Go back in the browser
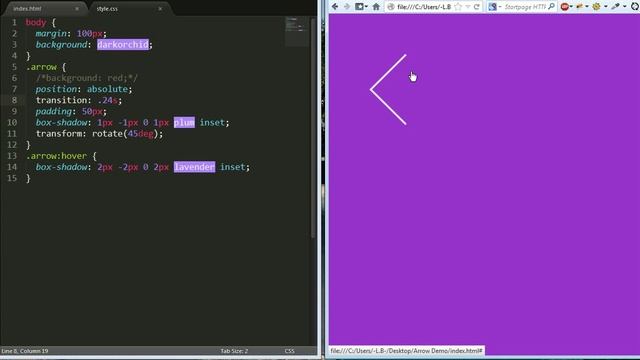The image size is (640, 360). click(335, 7)
